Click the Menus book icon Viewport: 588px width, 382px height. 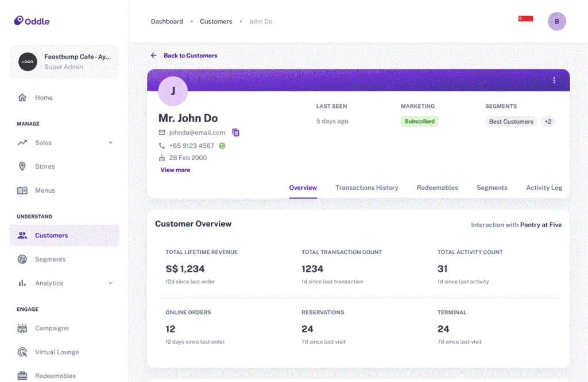click(x=22, y=190)
